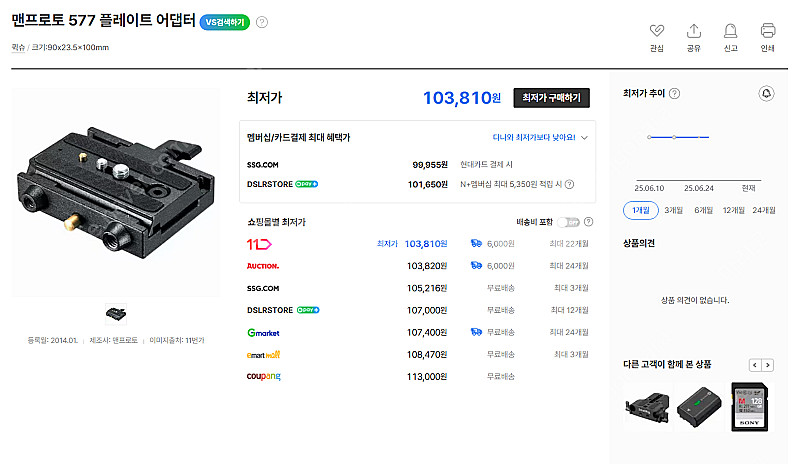Screen dimensions: 800x464
Task: Click the 107,400원 Gmarket price
Action: [427, 332]
